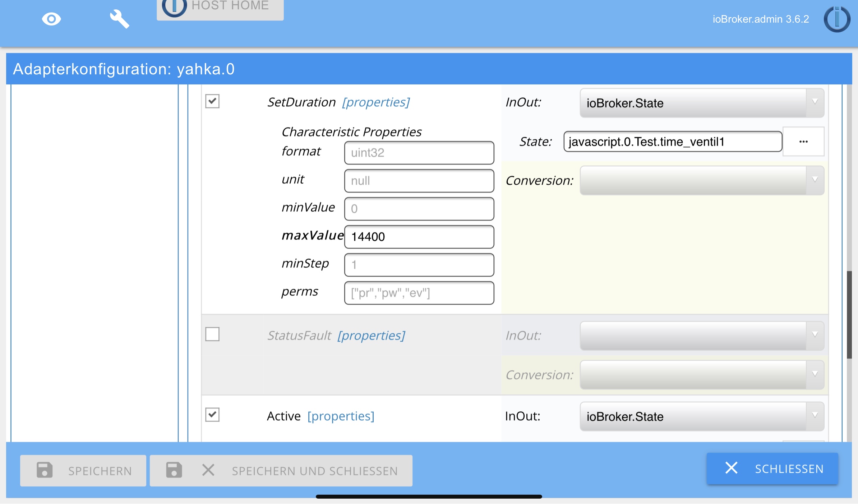Image resolution: width=858 pixels, height=504 pixels.
Task: Click the ioBroker logo top right
Action: coord(837,19)
